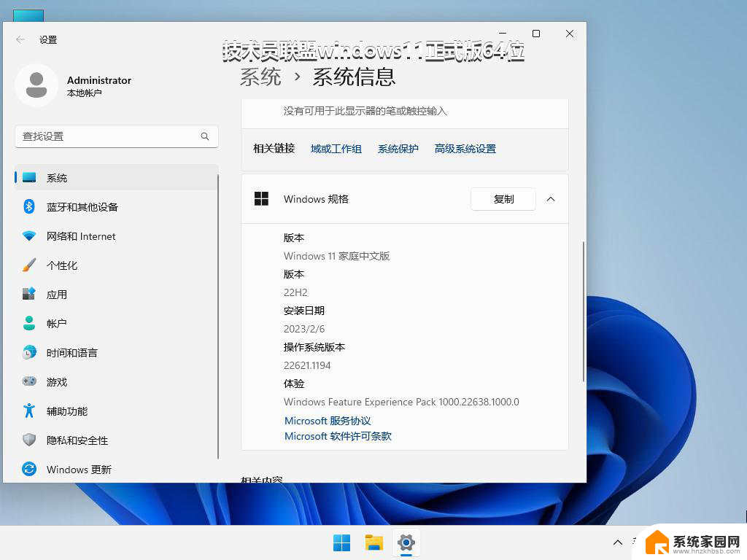Click the sync icon for Windows 更新

(29, 469)
